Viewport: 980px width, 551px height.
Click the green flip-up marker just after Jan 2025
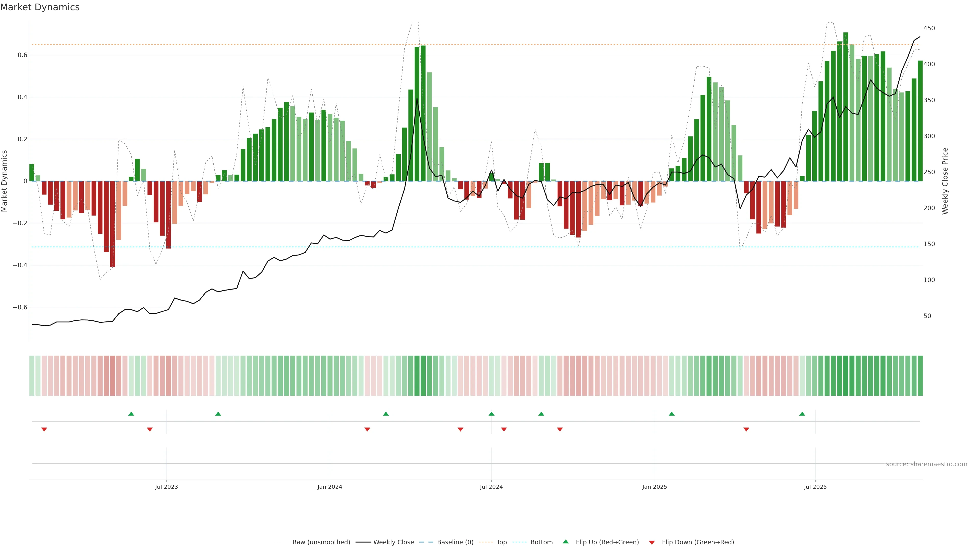pyautogui.click(x=672, y=414)
